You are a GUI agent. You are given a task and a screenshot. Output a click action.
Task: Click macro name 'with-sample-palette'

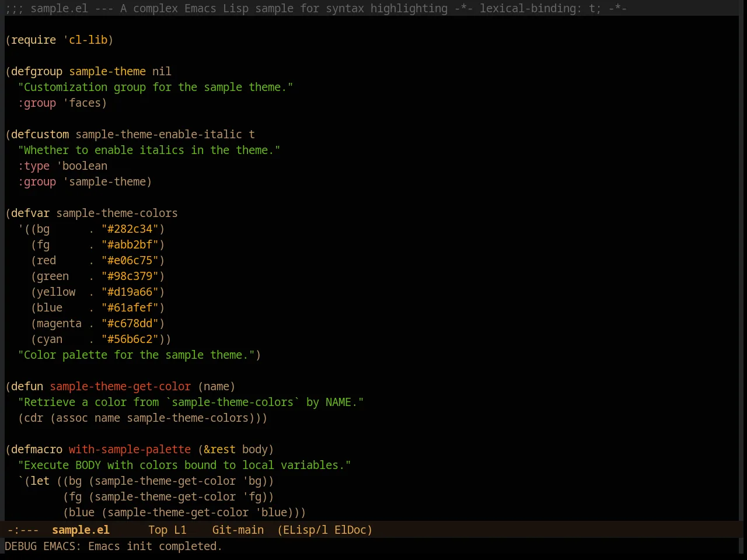click(x=130, y=449)
